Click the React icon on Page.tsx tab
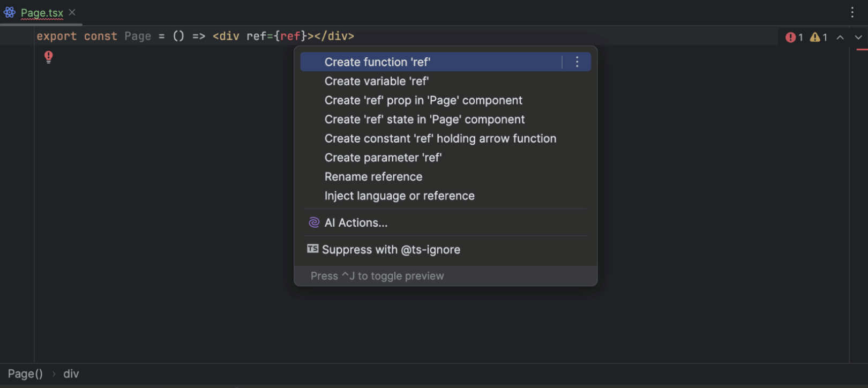The image size is (868, 388). pyautogui.click(x=10, y=12)
